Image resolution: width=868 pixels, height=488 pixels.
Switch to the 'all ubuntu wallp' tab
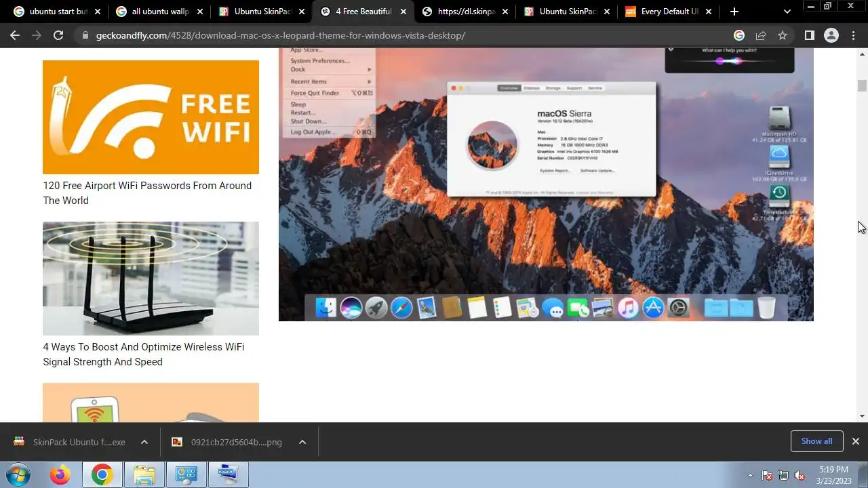[x=159, y=12]
